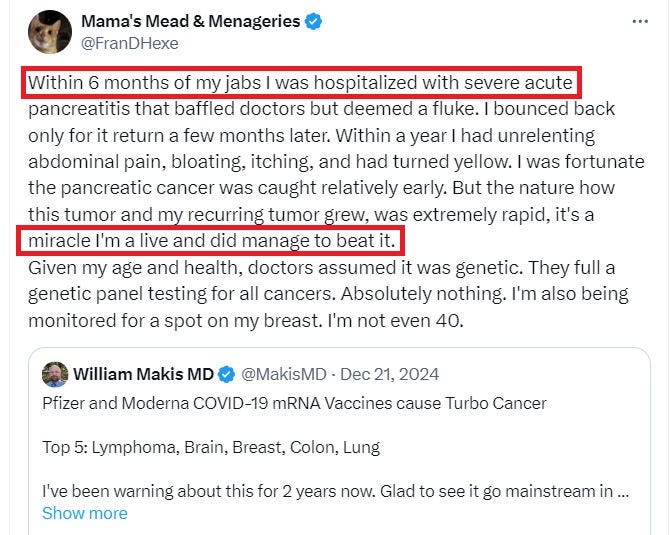This screenshot has height=535, width=670.
Task: Open William Makis MD author name
Action: coord(143,375)
